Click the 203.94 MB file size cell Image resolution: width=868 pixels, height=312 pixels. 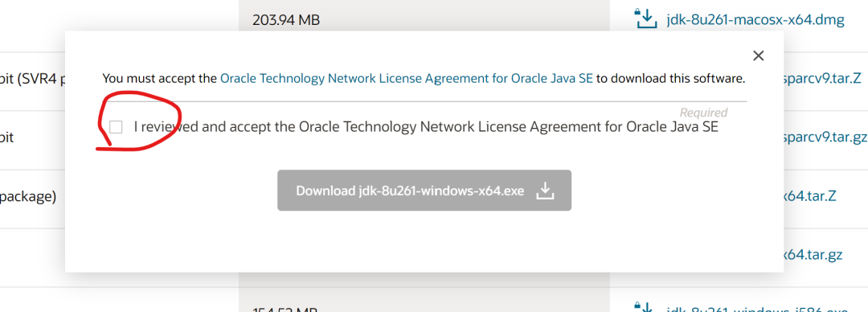286,20
